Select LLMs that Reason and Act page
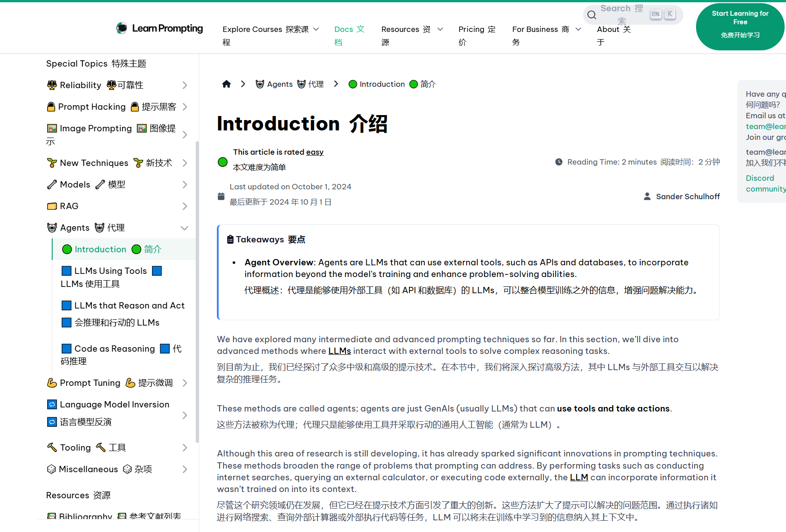This screenshot has height=532, width=786. (124, 314)
